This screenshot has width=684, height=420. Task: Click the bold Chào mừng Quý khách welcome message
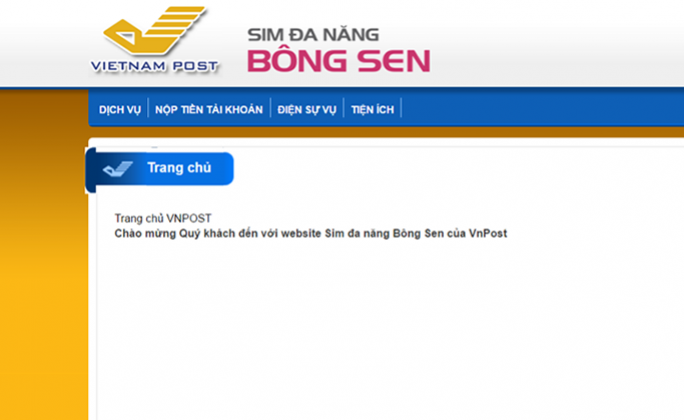311,234
